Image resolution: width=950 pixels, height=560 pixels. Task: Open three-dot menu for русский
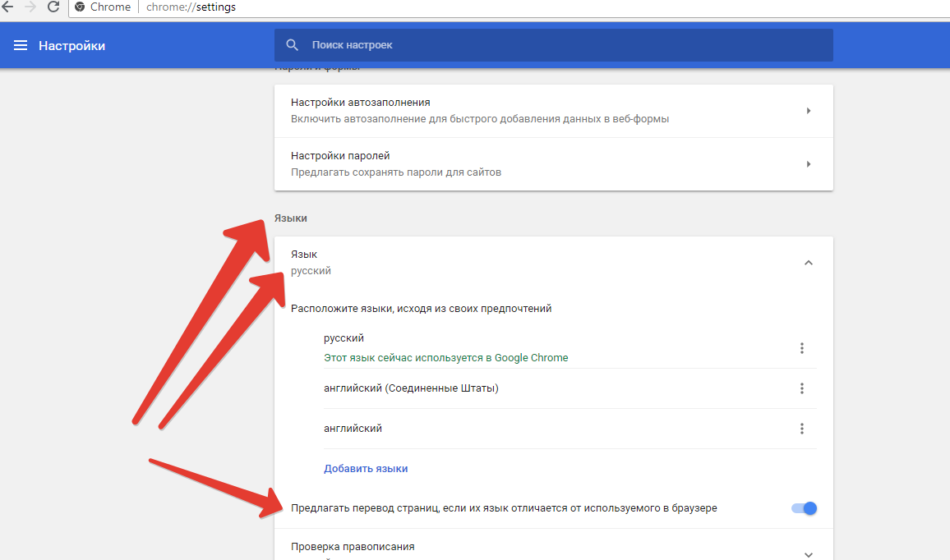pyautogui.click(x=801, y=348)
